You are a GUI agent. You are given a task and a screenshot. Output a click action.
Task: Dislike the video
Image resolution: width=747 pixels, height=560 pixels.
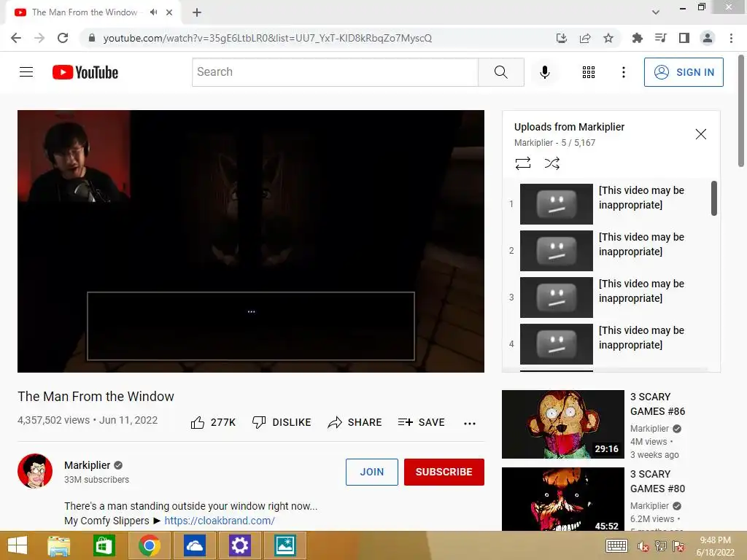click(282, 422)
